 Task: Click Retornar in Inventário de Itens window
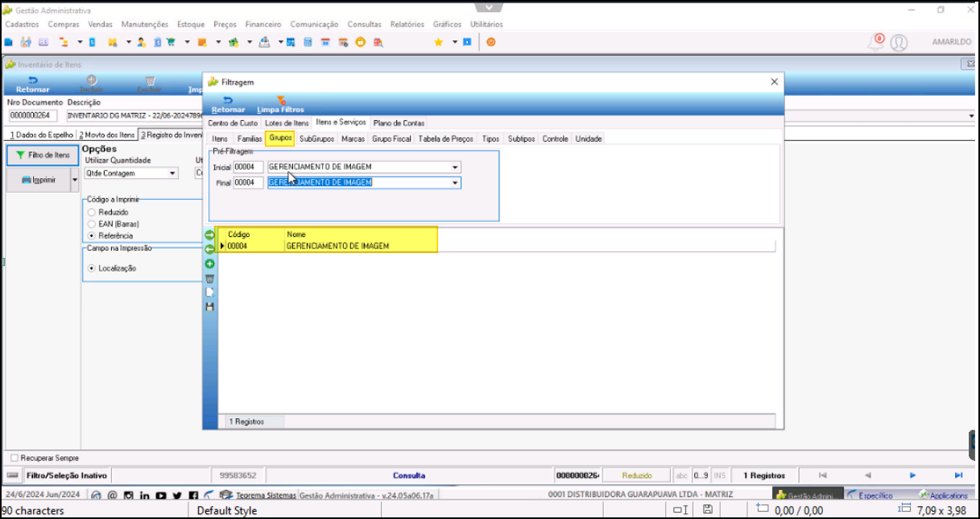[33, 84]
